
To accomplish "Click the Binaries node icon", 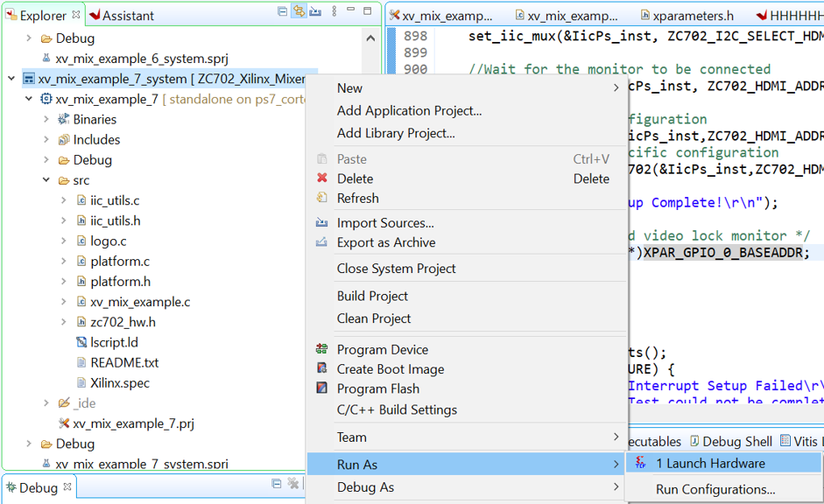I will tap(64, 119).
